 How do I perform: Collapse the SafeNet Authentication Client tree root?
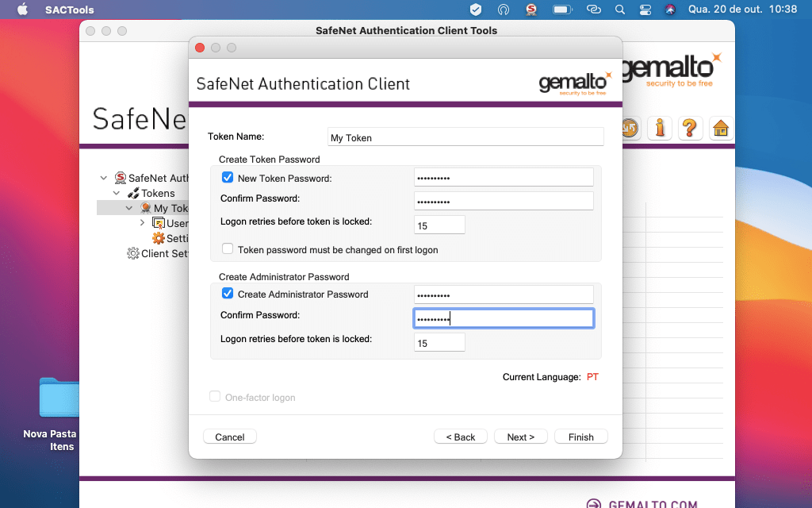tap(104, 178)
